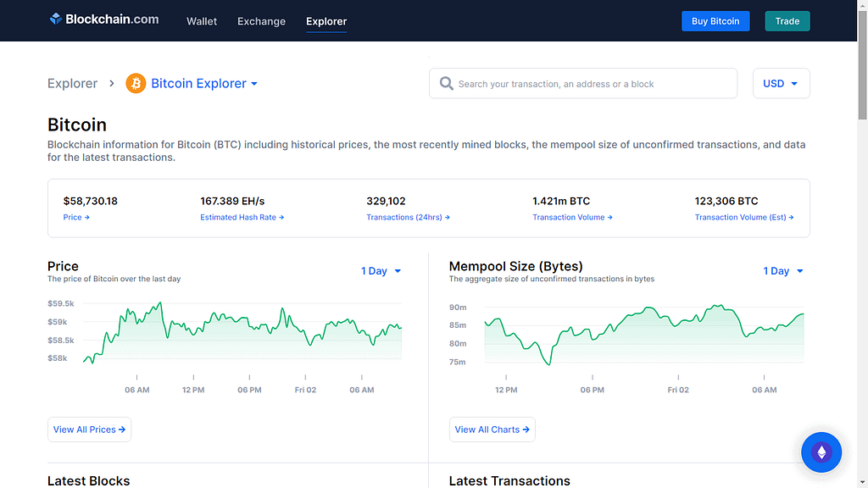Change Mempool Size 1 Day range dropdown
The image size is (868, 488).
[x=782, y=271]
